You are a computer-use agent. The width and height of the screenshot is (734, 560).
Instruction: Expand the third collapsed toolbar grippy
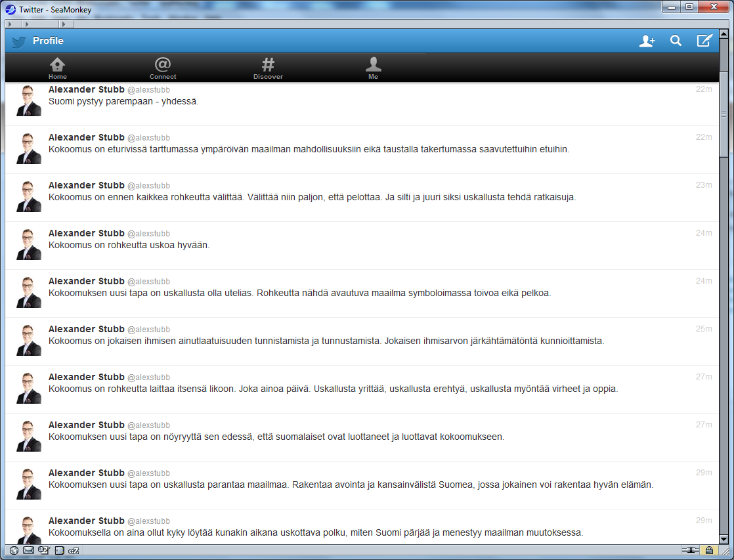click(x=63, y=24)
